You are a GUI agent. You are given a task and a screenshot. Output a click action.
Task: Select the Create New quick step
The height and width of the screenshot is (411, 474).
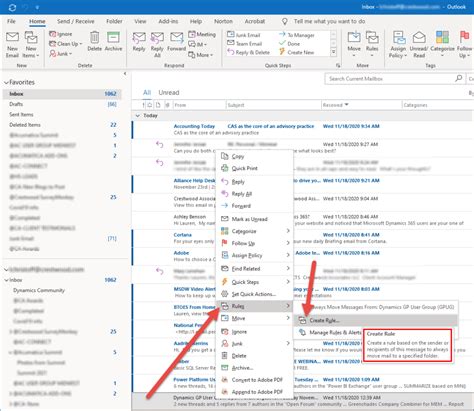[x=297, y=52]
